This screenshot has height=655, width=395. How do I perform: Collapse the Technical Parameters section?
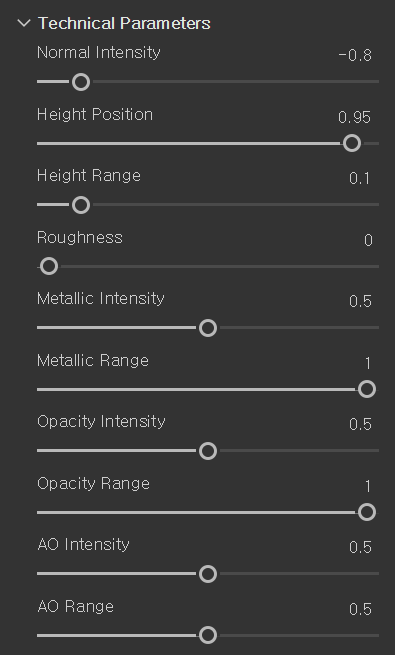click(24, 23)
